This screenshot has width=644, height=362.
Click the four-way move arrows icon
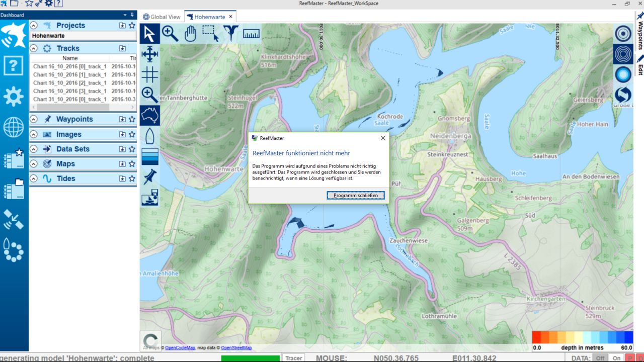(149, 54)
